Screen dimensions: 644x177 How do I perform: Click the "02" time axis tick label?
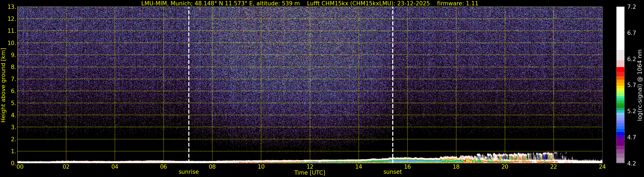click(66, 167)
